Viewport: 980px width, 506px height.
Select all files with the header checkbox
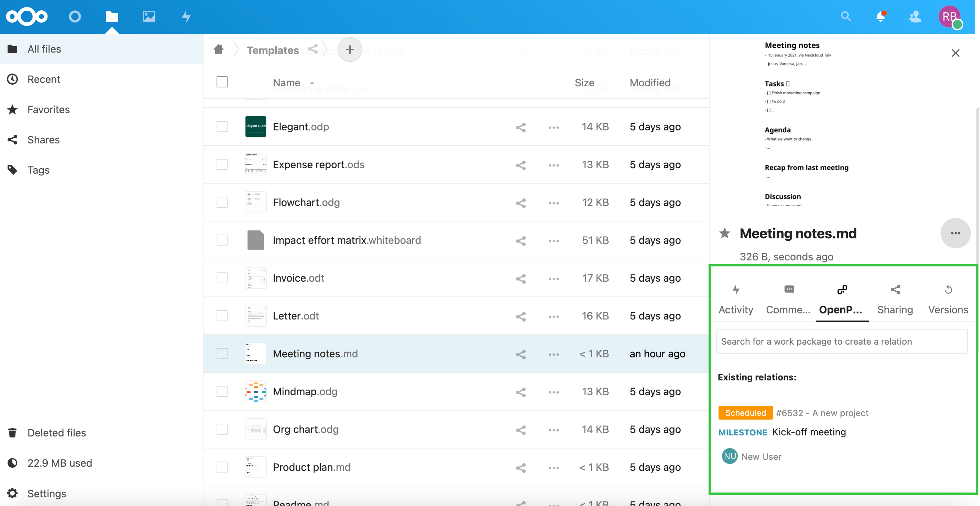pyautogui.click(x=222, y=82)
